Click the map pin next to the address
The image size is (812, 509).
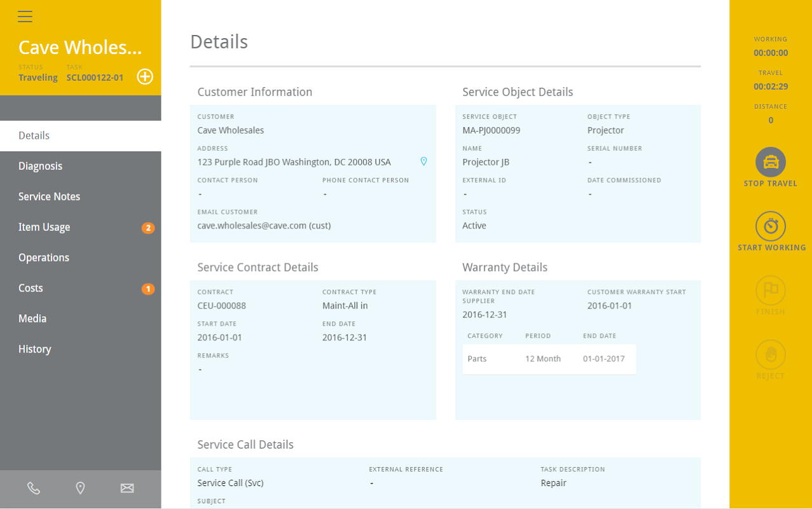(423, 162)
